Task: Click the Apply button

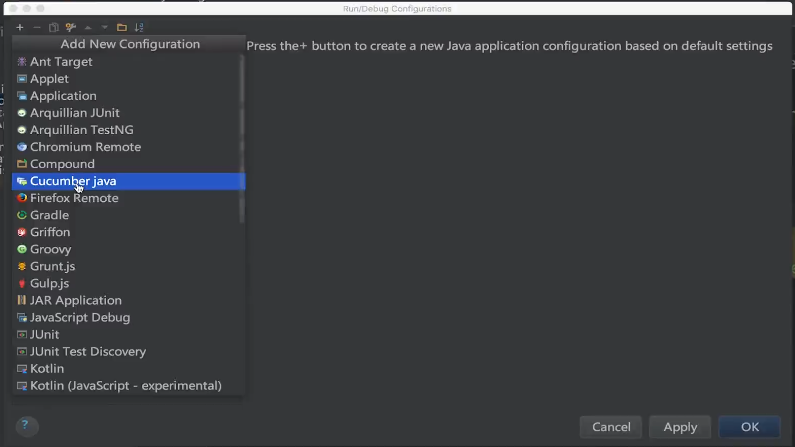Action: 680,427
